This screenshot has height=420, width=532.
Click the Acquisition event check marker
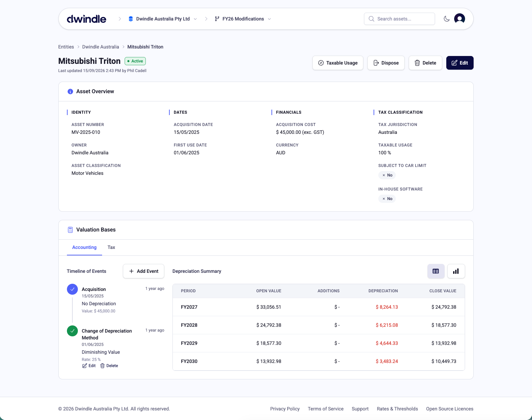tap(72, 289)
